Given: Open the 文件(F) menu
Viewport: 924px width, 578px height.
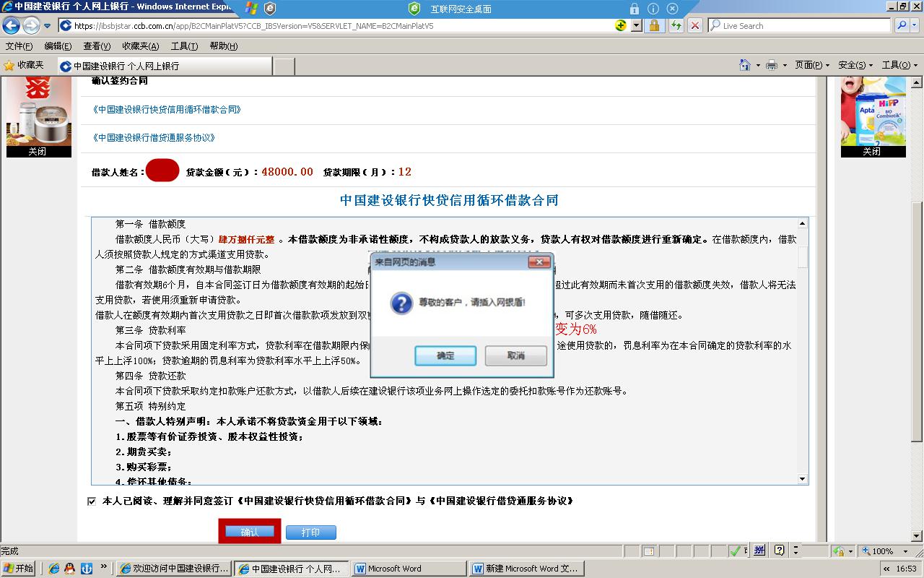Looking at the screenshot, I should [19, 46].
